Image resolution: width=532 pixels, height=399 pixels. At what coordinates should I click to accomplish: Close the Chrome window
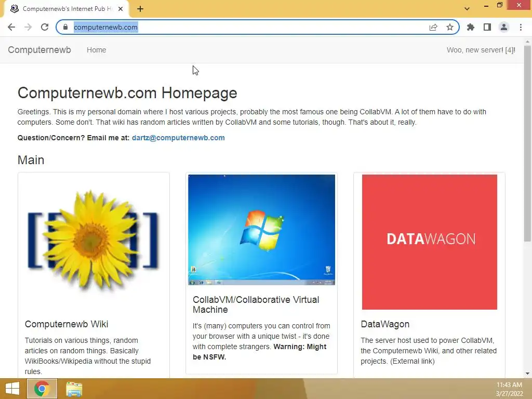[x=519, y=5]
